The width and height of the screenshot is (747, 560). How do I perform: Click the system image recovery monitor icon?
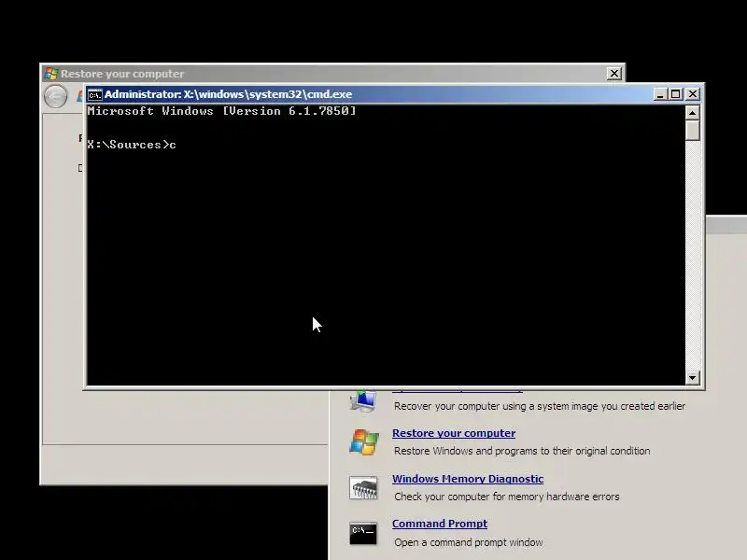pos(363,401)
